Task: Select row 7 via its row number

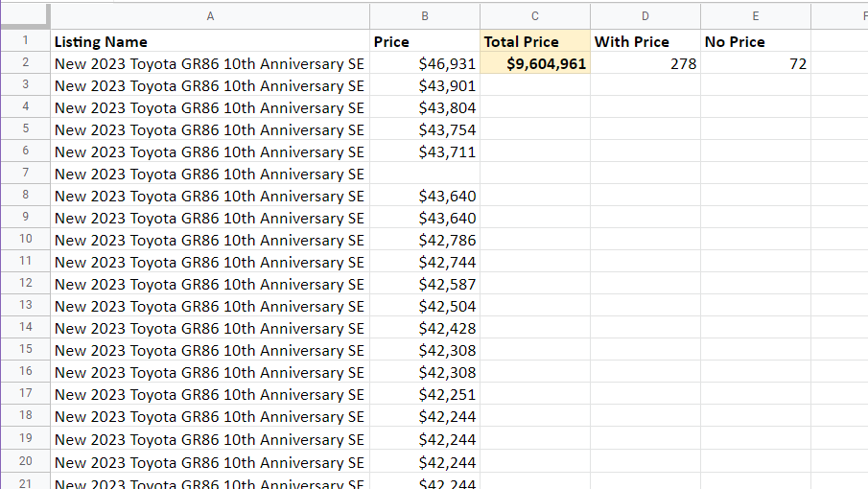Action: [x=25, y=174]
